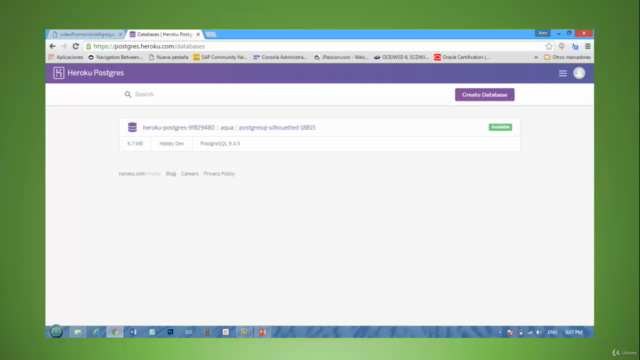Show hidden system tray icons arrow
Image resolution: width=640 pixels, height=360 pixels.
[500, 332]
